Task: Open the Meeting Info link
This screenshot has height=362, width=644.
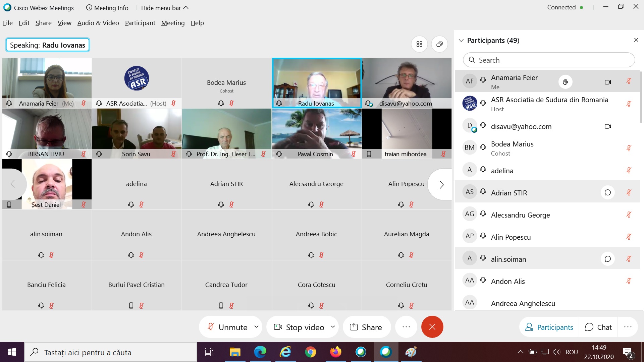Action: click(107, 8)
